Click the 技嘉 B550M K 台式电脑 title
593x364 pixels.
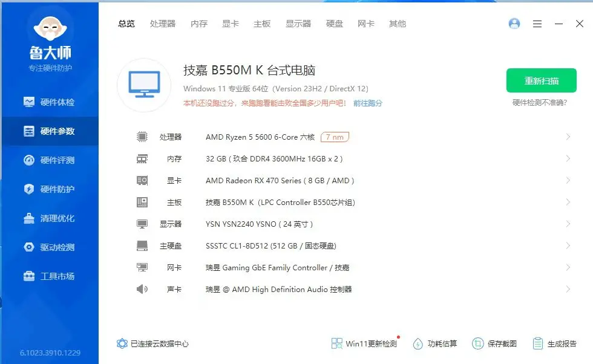click(249, 70)
